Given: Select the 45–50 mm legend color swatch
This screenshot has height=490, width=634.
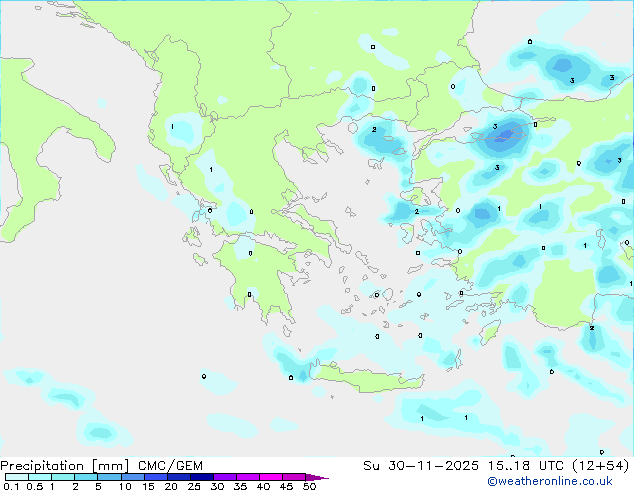Looking at the screenshot, I should click(294, 477).
